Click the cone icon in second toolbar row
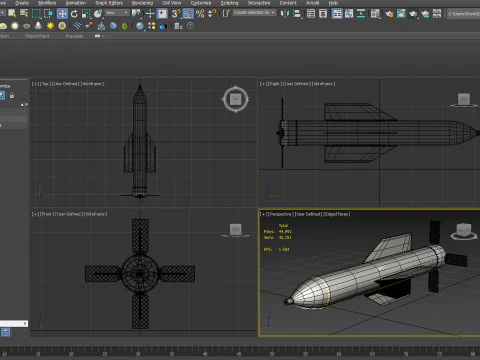Screen dimensions: 480x360 (x=38, y=26)
